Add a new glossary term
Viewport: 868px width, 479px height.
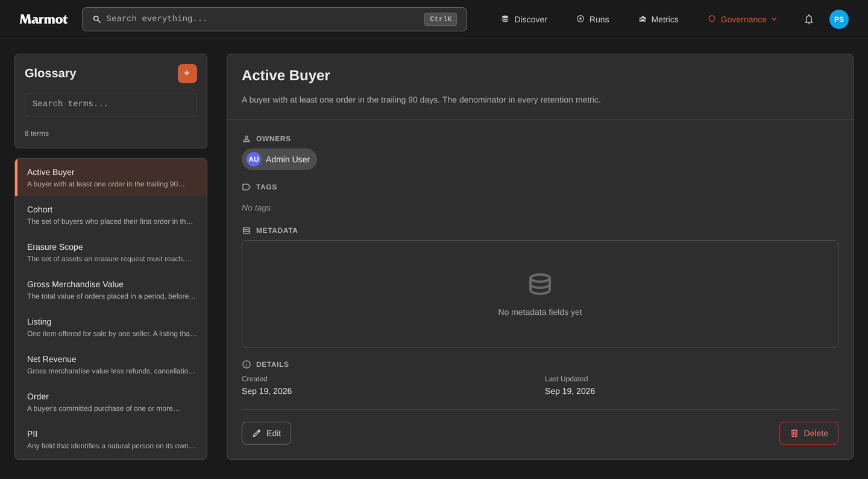187,74
